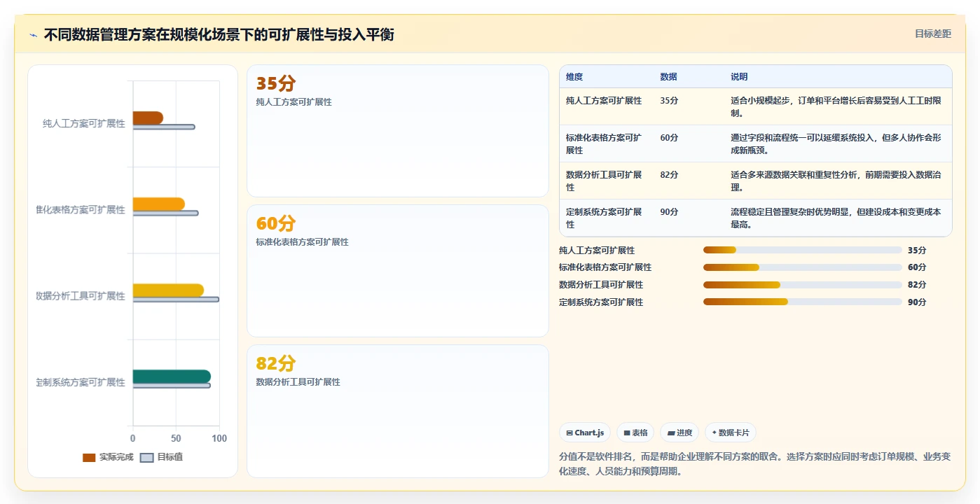Click the brown actual bar for 纯人工方案
The image size is (980, 504).
[148, 118]
